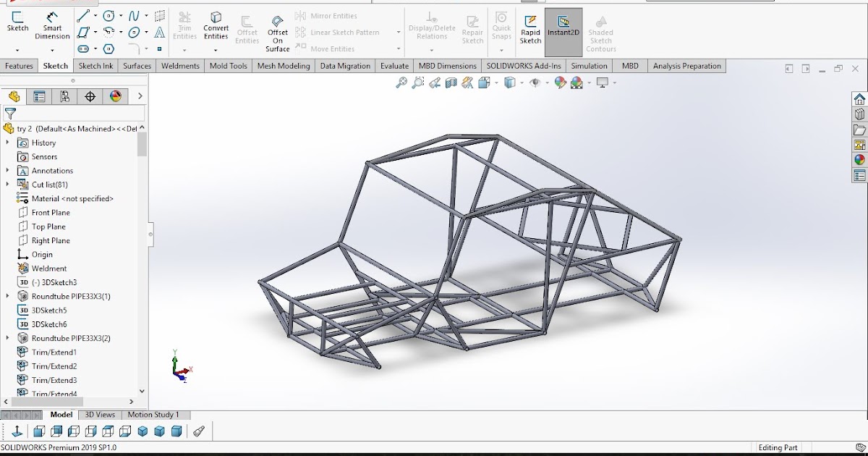
Task: Expand the Hide/Show Items dropdown
Action: point(547,83)
